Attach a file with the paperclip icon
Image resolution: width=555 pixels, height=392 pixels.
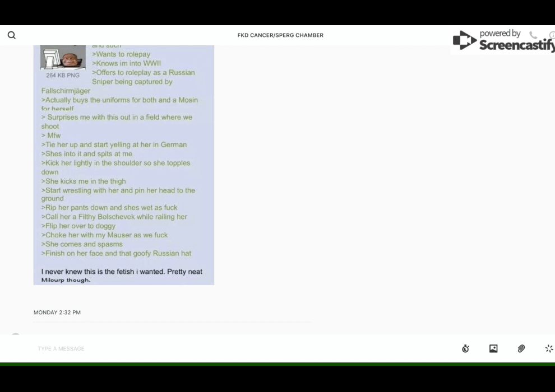pyautogui.click(x=521, y=349)
